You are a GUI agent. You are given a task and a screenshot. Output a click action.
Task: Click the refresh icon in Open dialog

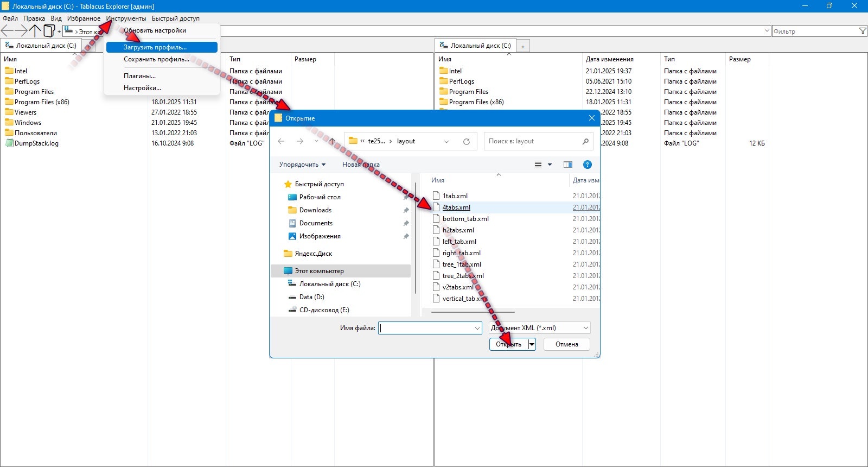tap(466, 141)
